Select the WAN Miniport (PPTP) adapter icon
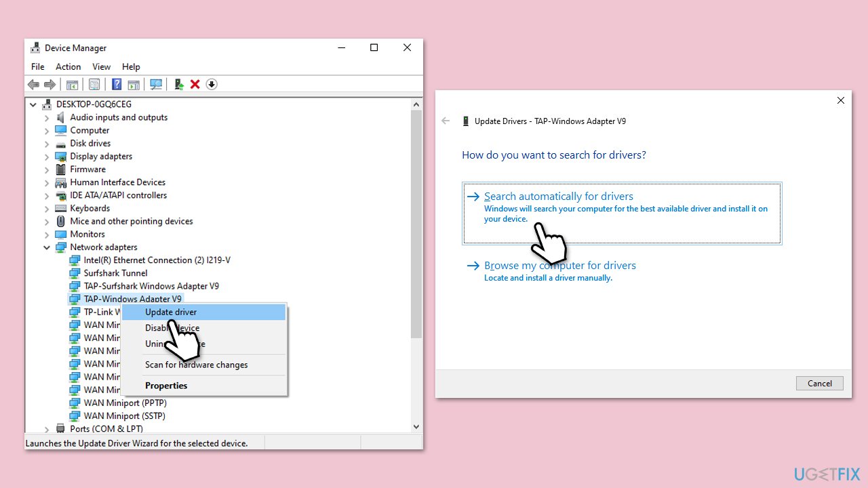The width and height of the screenshot is (868, 488). click(75, 403)
